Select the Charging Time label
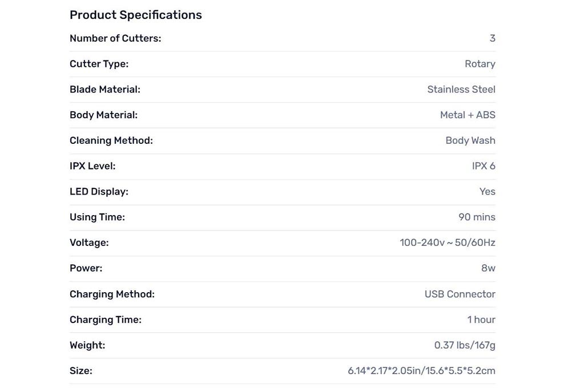The image size is (568, 392). pyautogui.click(x=106, y=320)
